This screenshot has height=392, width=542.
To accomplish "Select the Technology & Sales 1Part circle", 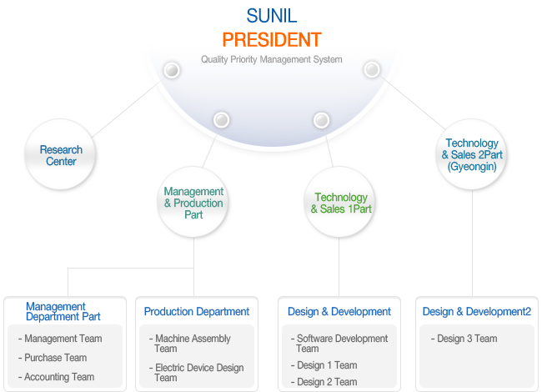I will (x=339, y=203).
